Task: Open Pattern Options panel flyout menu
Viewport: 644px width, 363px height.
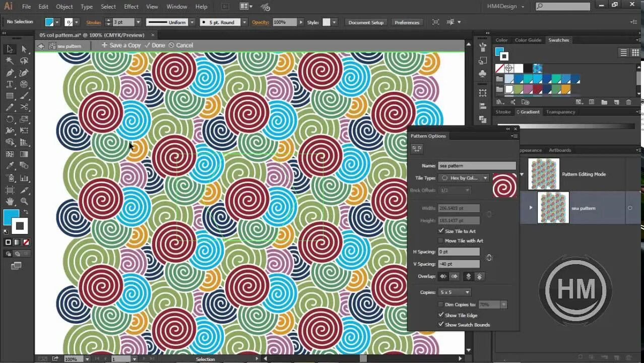Action: tap(514, 136)
